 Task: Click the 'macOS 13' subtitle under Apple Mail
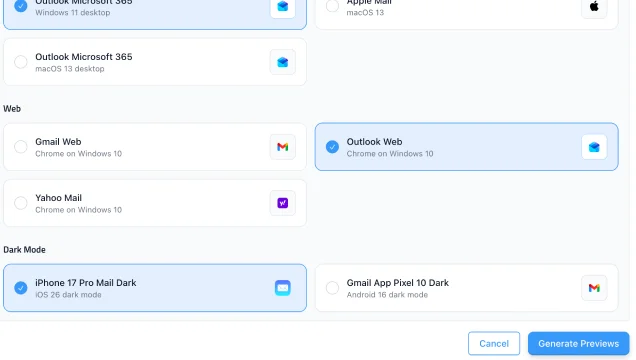pos(365,13)
